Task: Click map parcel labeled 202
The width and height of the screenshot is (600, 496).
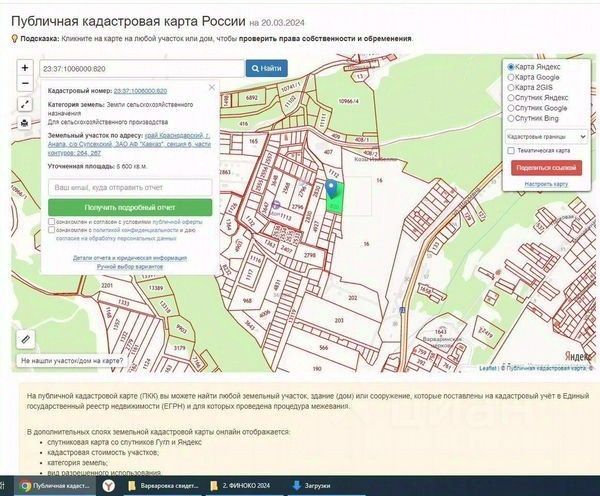Action: click(x=353, y=297)
